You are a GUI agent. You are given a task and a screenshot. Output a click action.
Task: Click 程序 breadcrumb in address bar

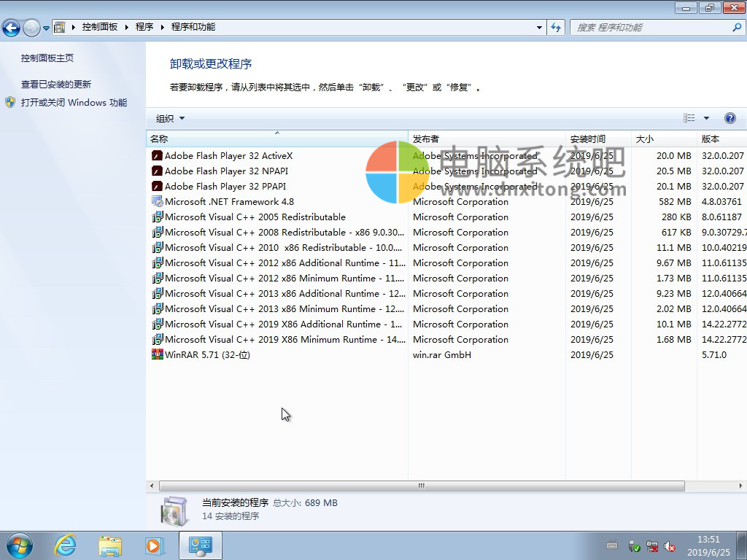[x=144, y=27]
